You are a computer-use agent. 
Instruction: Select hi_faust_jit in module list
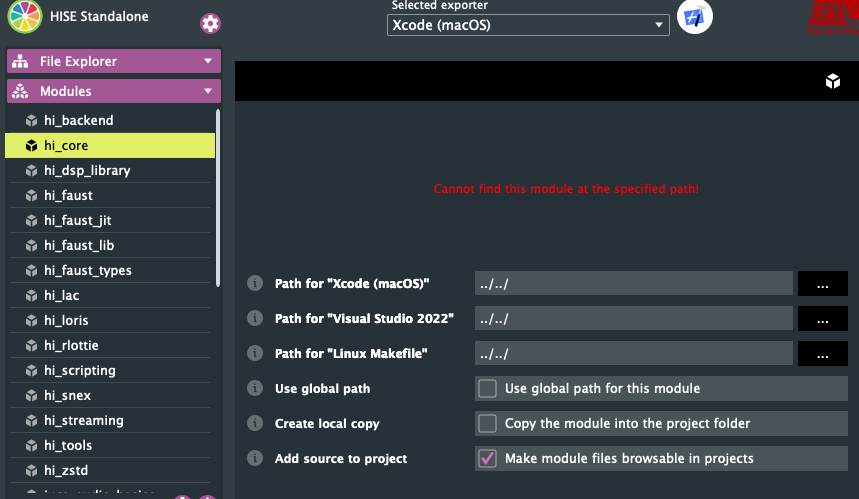[78, 220]
